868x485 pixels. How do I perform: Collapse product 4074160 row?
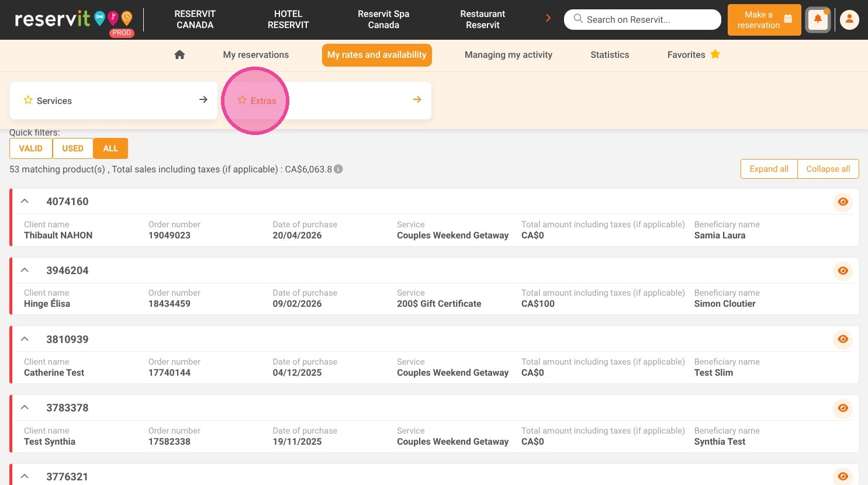25,201
